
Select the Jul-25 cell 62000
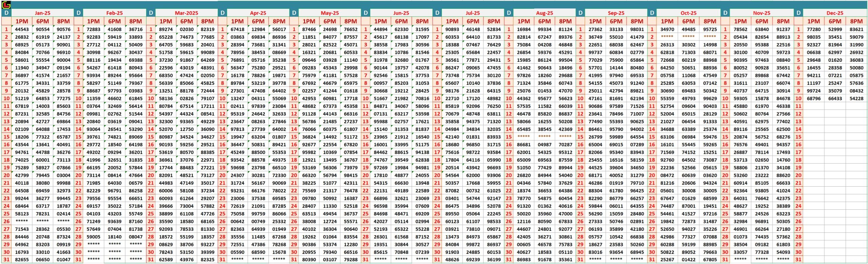pos(473,175)
